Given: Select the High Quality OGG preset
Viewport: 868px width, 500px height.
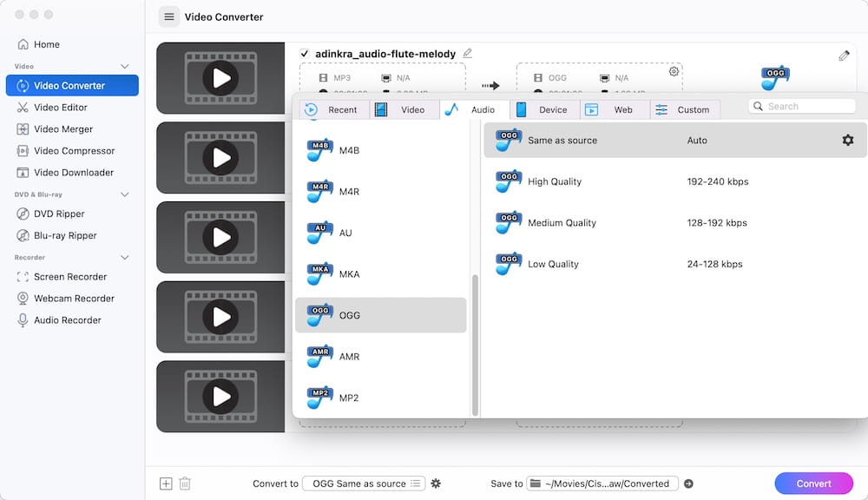Looking at the screenshot, I should [x=674, y=181].
